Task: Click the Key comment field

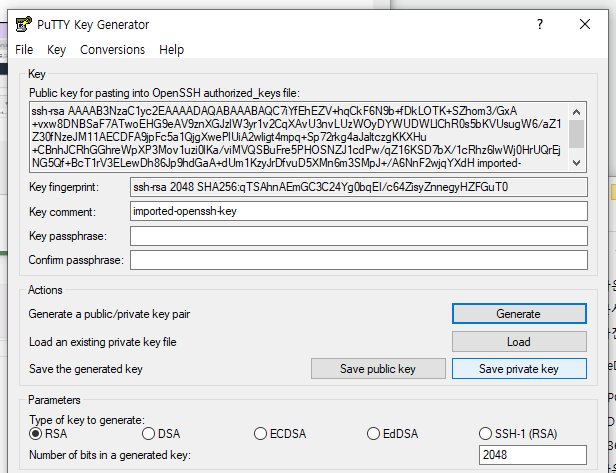Action: [x=359, y=211]
